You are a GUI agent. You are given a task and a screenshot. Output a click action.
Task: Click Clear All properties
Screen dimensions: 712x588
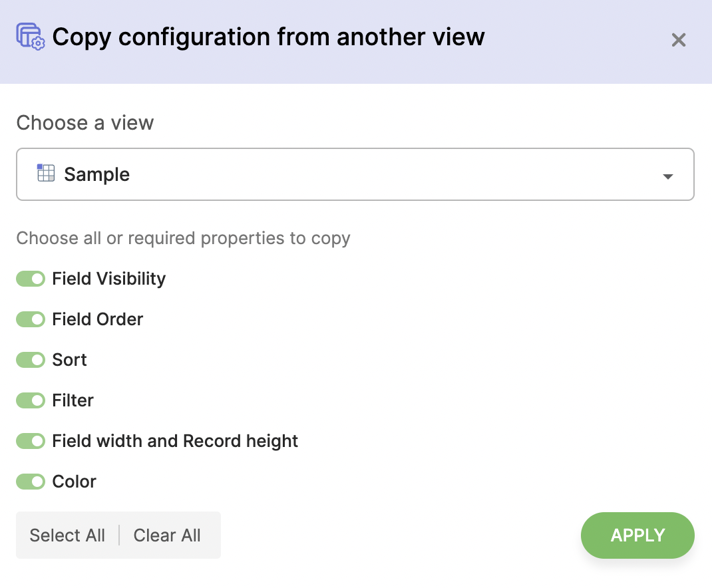(x=167, y=535)
